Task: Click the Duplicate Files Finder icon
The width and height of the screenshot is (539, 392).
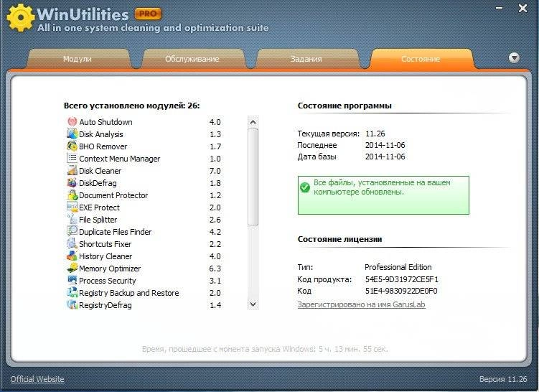Action: 72,231
